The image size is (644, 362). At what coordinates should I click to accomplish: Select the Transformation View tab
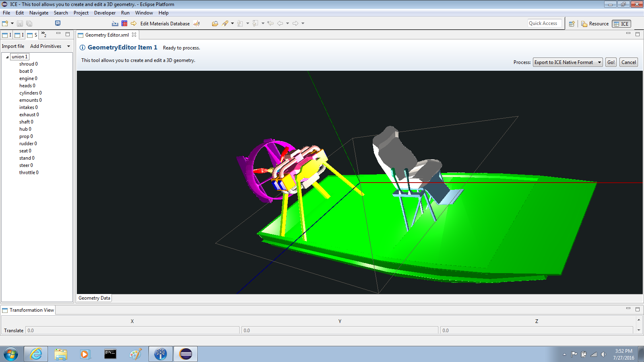point(28,310)
